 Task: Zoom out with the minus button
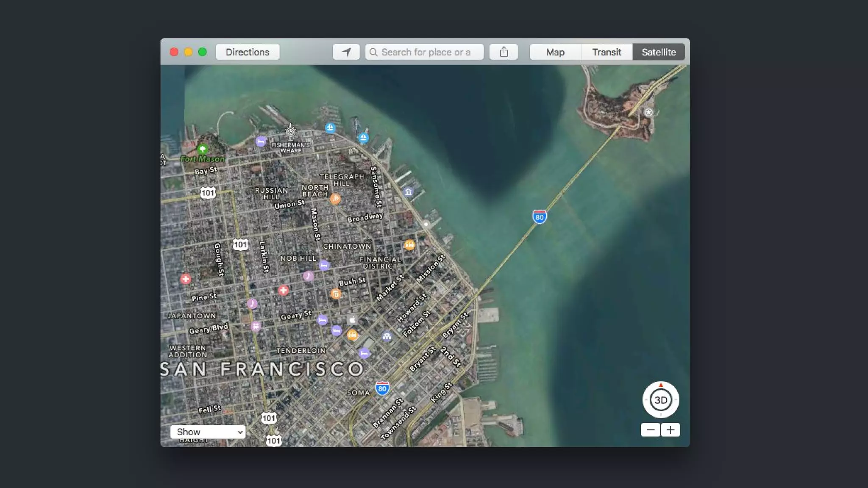pyautogui.click(x=651, y=430)
